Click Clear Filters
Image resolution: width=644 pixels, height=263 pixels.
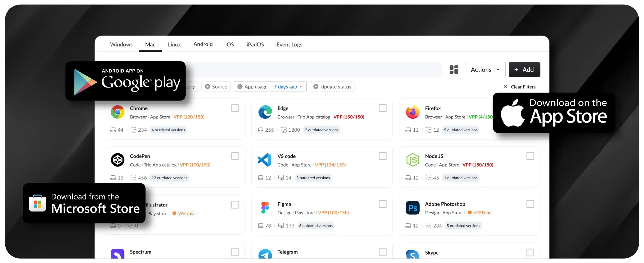520,87
